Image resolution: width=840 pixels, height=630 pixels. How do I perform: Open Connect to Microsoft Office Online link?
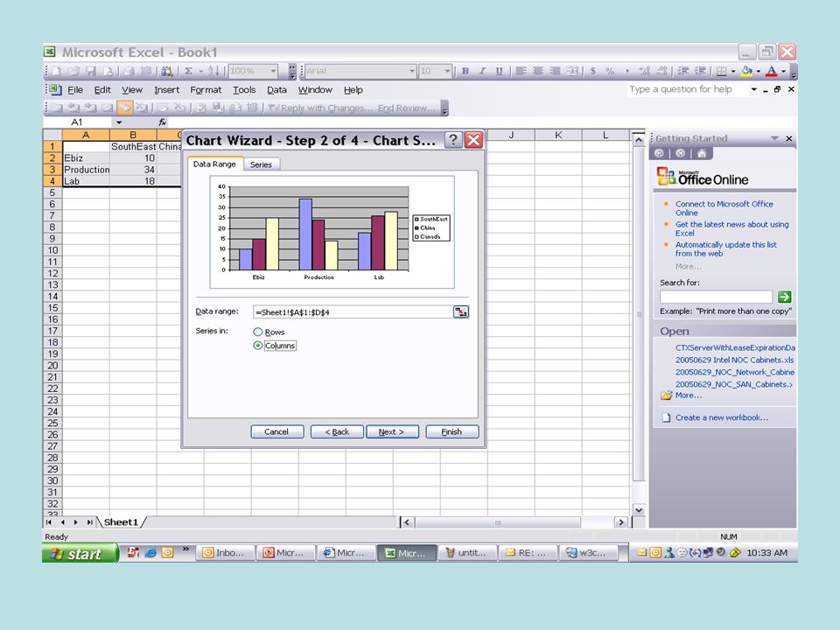724,208
